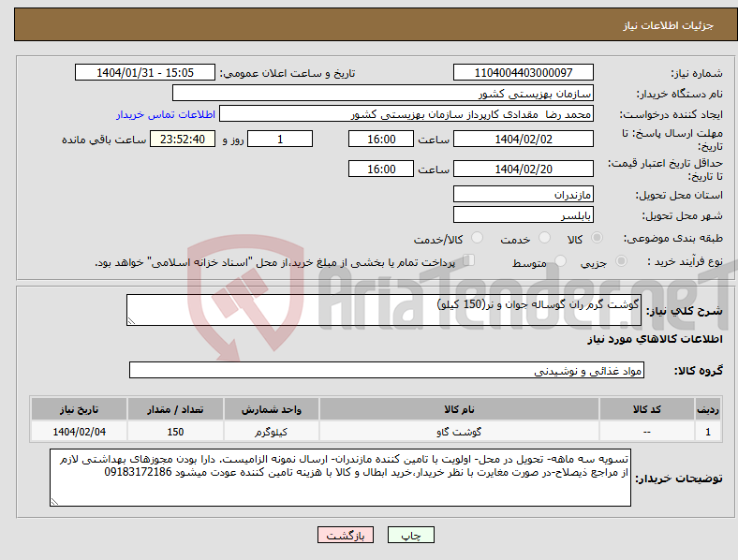Click the گروه کالا label
Screen dimensions: 738x560
(x=699, y=371)
